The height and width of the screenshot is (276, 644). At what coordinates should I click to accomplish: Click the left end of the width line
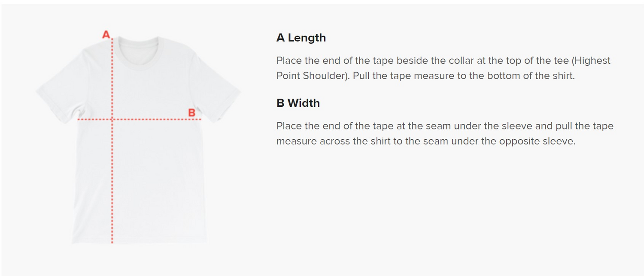(79, 120)
